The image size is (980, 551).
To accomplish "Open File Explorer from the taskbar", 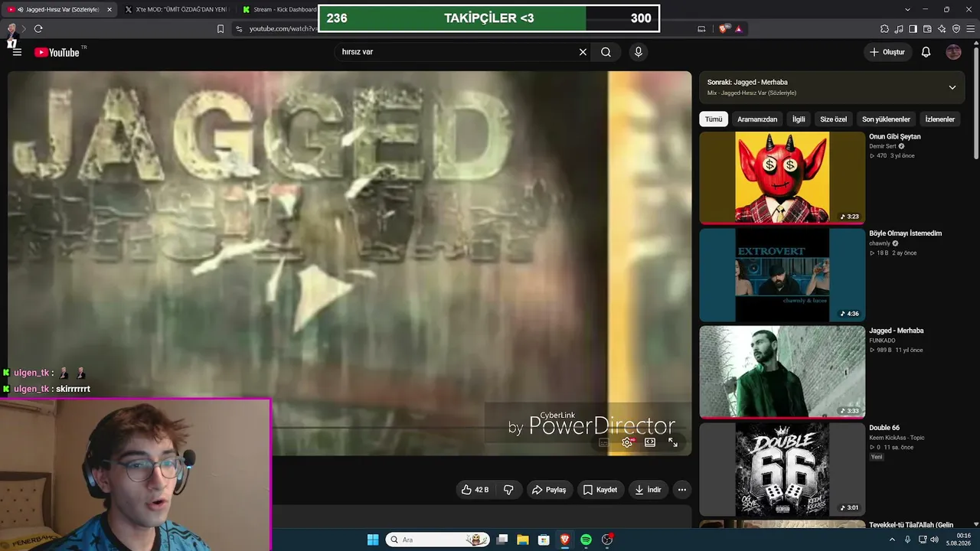I will coord(522,540).
